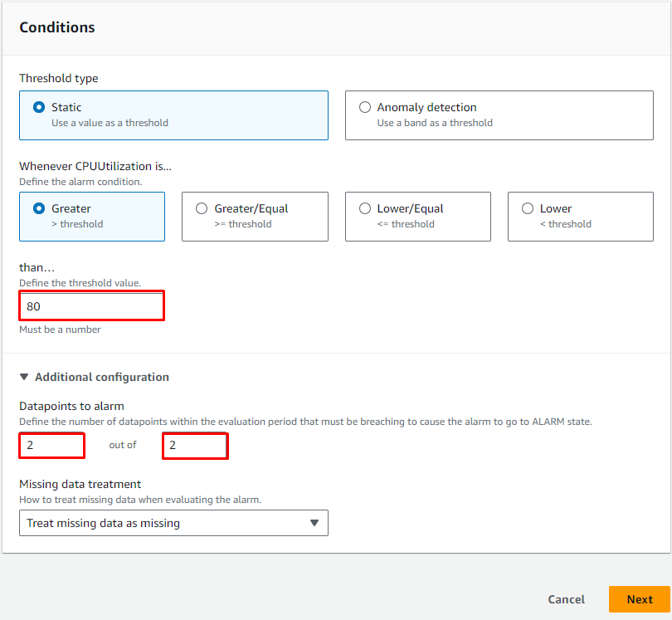The image size is (672, 620).
Task: Choose the Anomaly detection radio button
Action: point(364,107)
